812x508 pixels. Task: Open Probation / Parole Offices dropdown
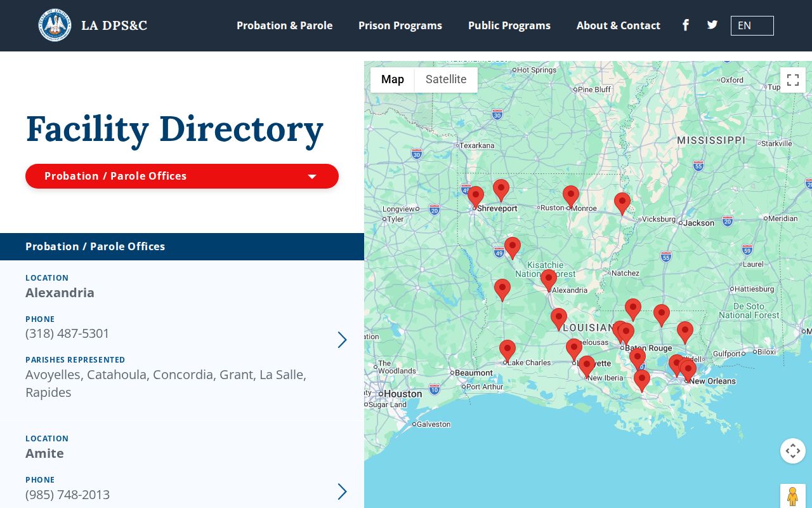[x=182, y=176]
